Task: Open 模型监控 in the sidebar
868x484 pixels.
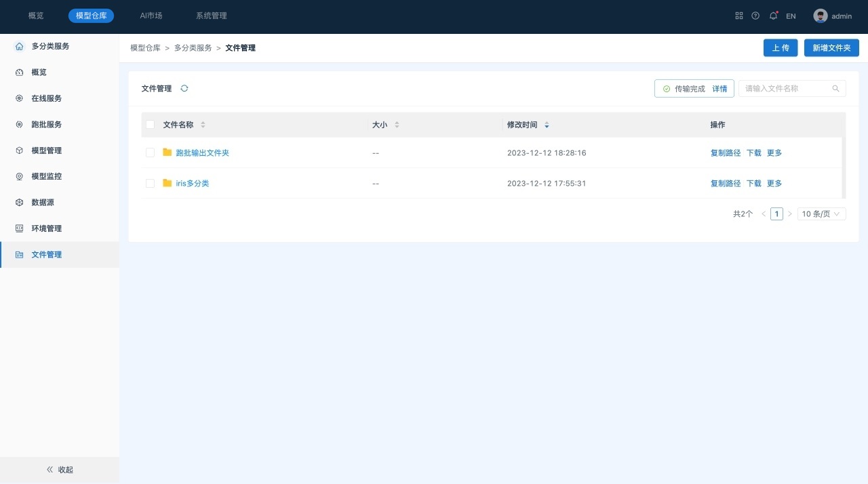Action: pos(46,176)
